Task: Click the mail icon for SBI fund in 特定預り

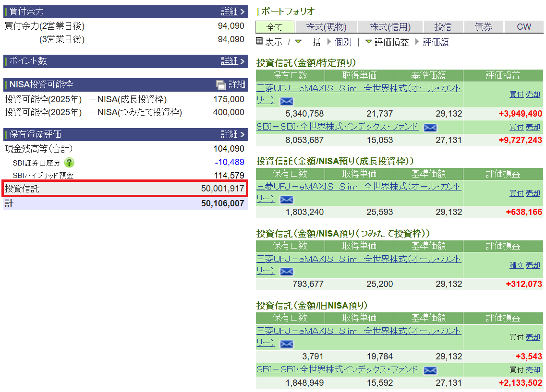Action: point(430,128)
